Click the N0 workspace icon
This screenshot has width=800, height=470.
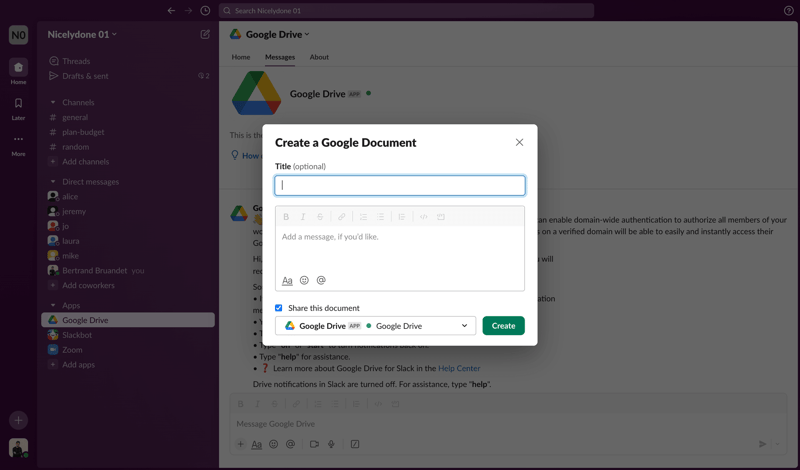tap(18, 35)
